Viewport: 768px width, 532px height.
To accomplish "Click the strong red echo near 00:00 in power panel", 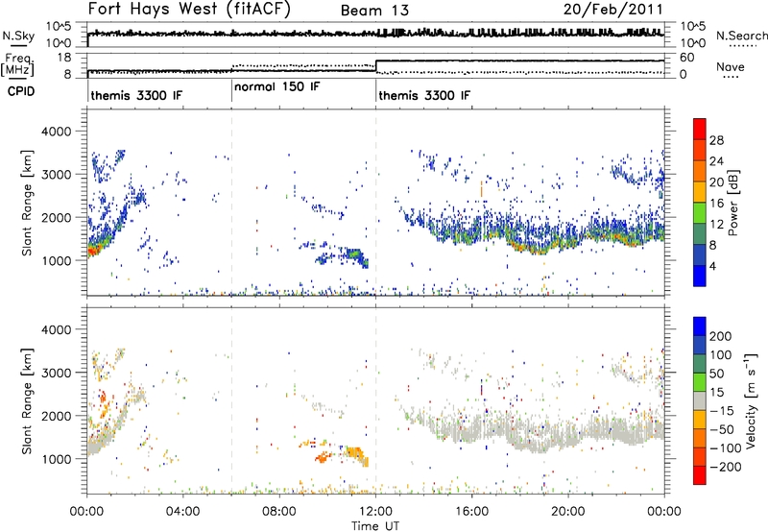I will (x=92, y=251).
